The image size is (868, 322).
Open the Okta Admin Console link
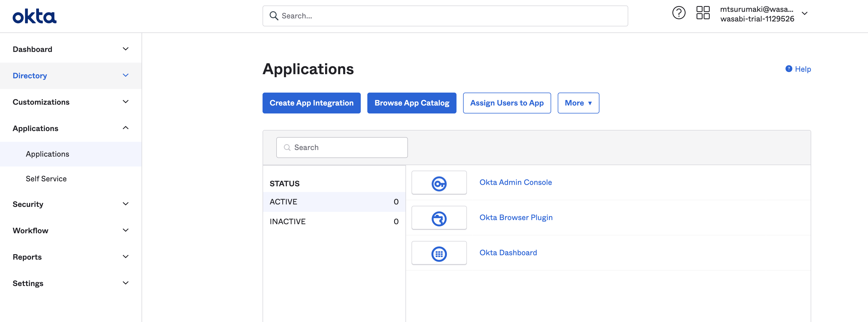pos(515,182)
